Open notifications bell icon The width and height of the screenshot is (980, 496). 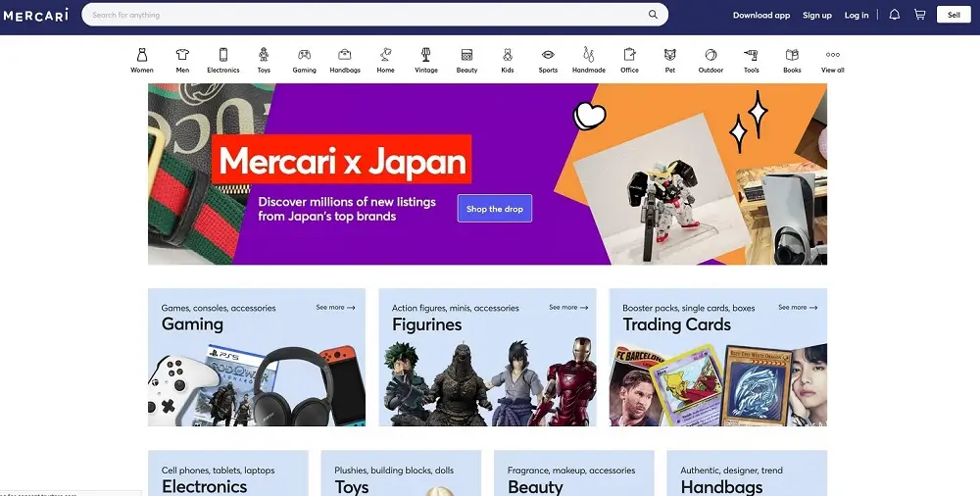pos(895,15)
